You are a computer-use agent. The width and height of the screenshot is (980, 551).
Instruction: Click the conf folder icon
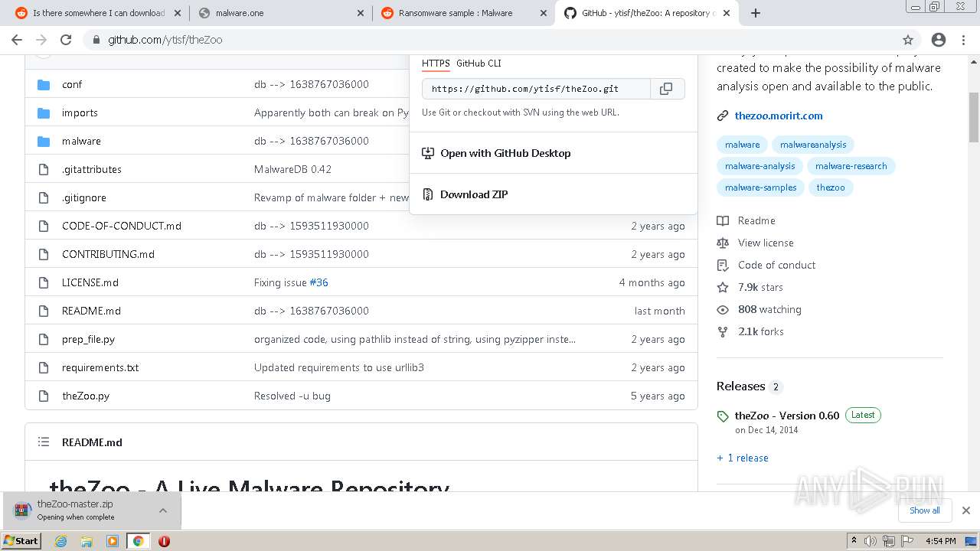coord(44,84)
